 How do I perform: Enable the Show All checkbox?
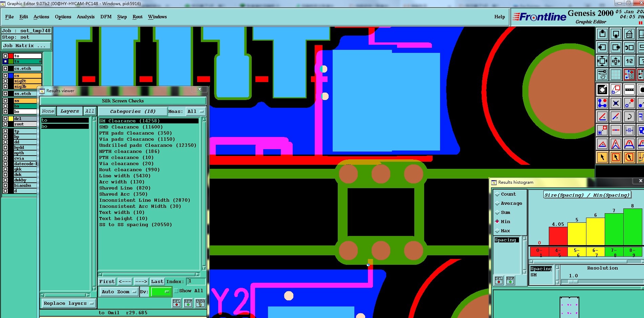point(176,291)
